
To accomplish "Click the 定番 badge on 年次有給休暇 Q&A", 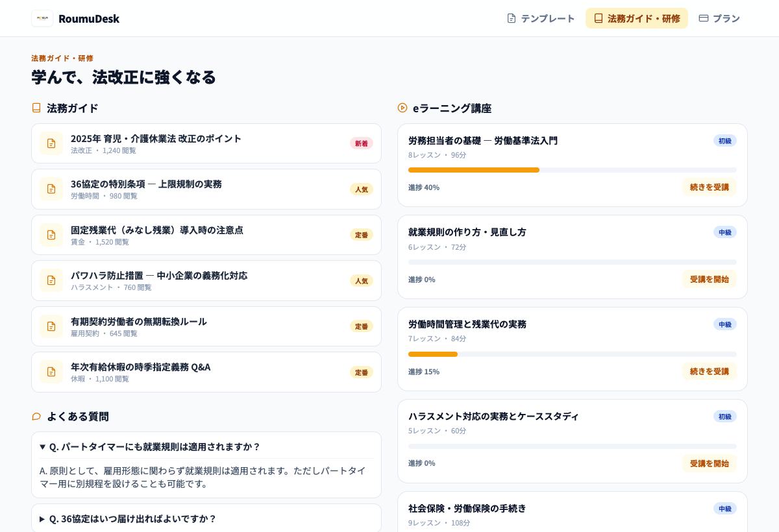I will [x=362, y=372].
